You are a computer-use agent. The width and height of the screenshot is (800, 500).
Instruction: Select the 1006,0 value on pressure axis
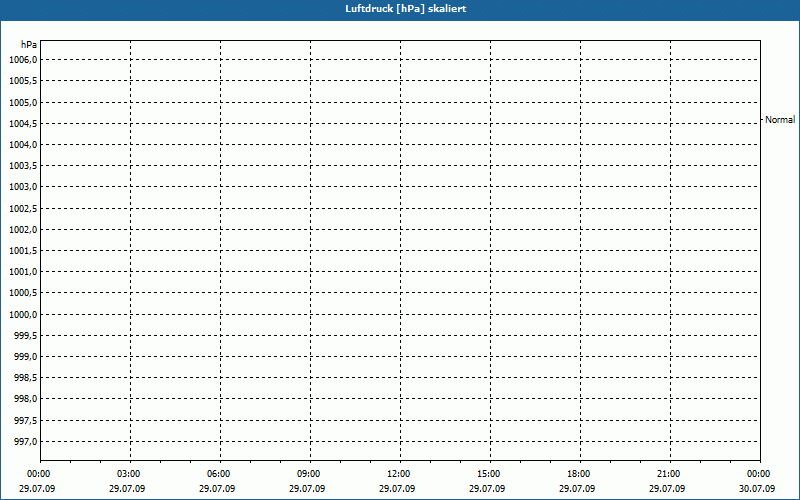click(22, 60)
